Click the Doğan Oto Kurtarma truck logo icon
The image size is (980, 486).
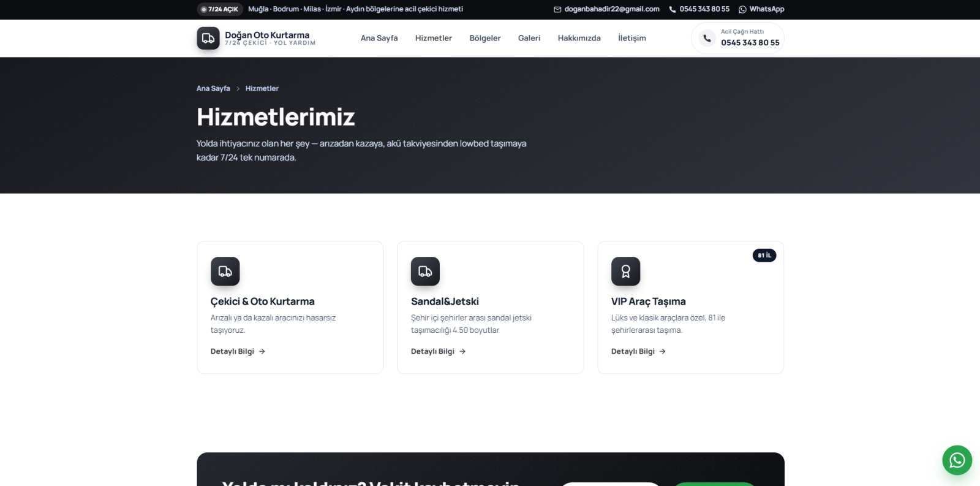click(208, 38)
